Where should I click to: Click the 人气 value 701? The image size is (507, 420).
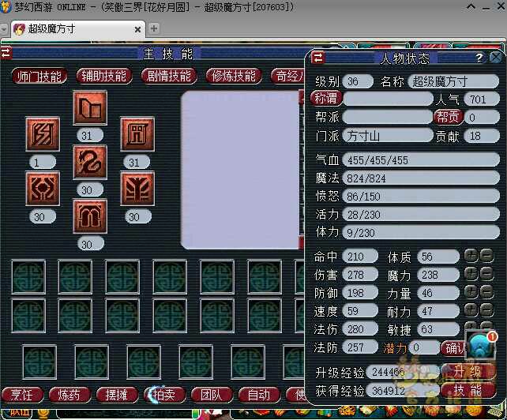click(482, 99)
